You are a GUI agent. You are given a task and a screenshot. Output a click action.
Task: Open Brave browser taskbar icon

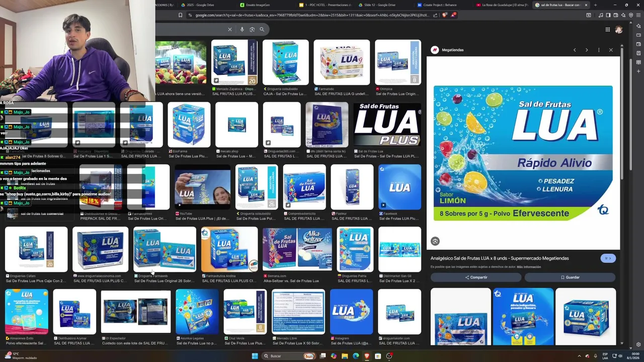[367, 356]
